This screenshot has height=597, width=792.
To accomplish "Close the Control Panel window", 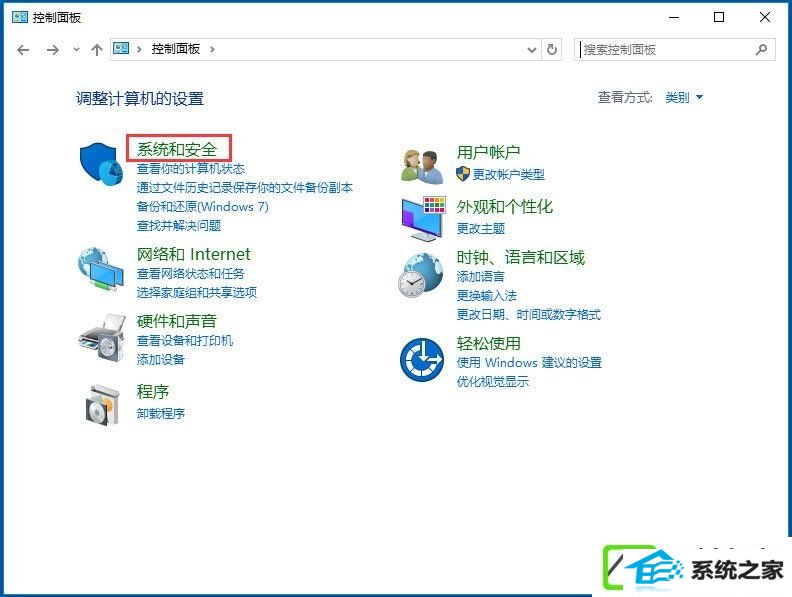I will click(x=765, y=17).
